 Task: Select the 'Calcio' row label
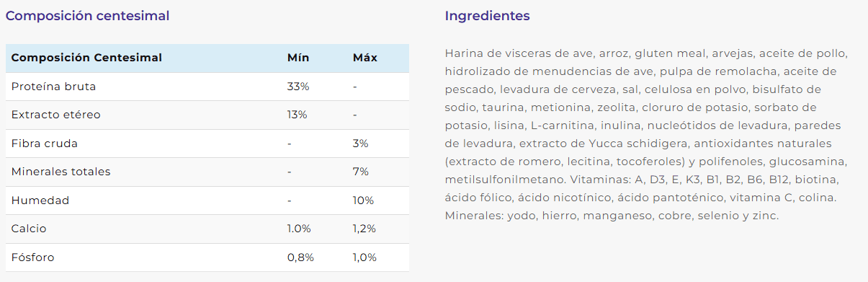(29, 229)
